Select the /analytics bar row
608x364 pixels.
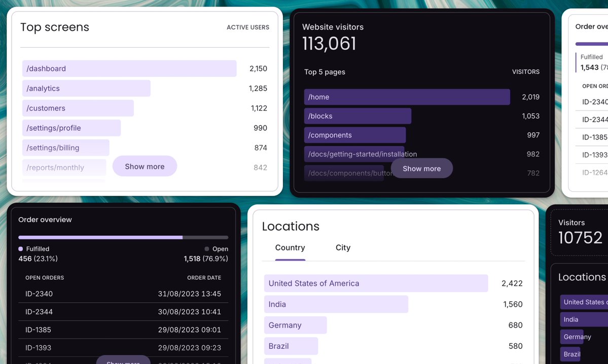86,88
